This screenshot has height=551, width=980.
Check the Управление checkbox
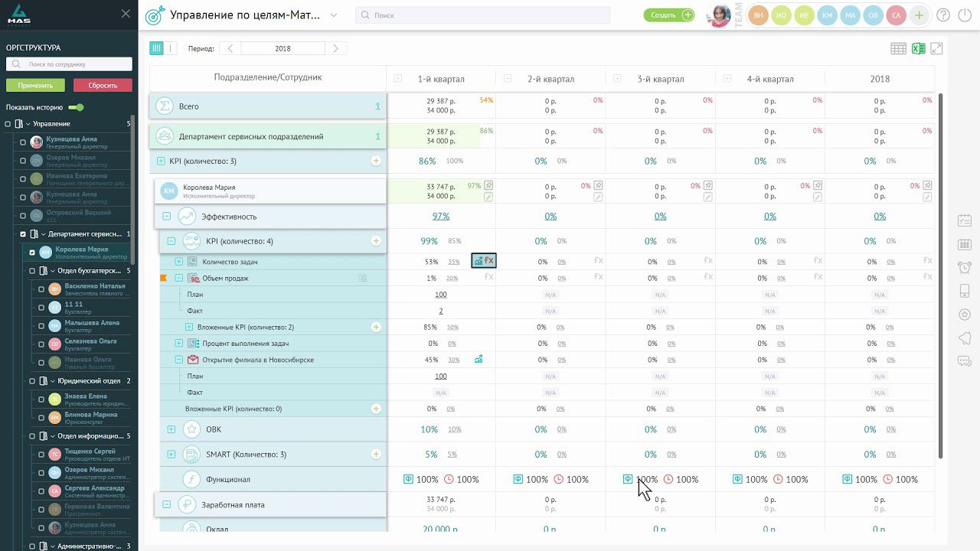(8, 124)
